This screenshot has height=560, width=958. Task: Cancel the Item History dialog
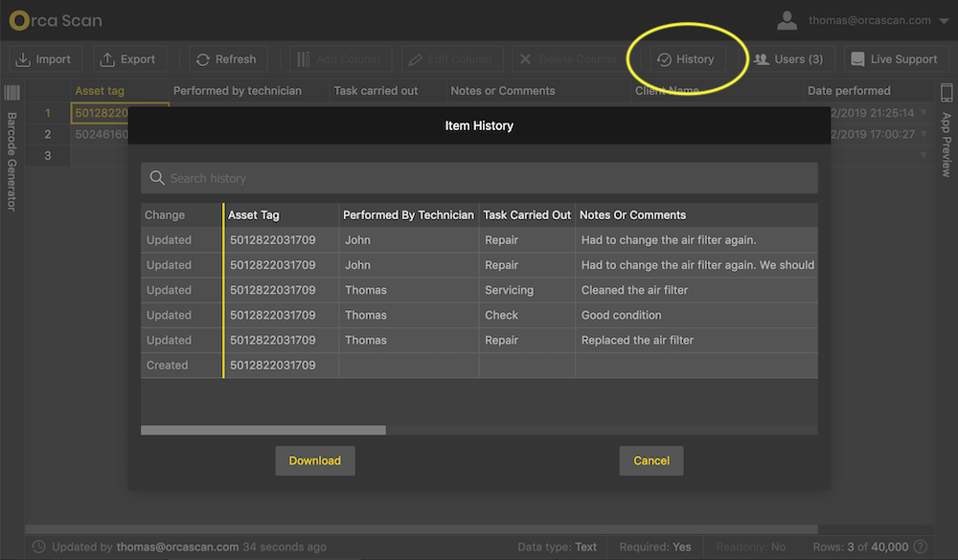point(650,460)
